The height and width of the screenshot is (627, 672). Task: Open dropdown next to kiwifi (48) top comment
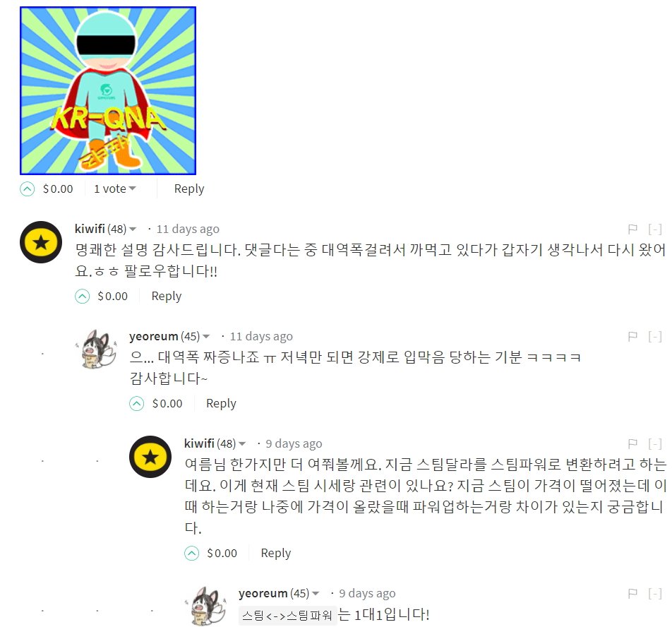click(133, 229)
